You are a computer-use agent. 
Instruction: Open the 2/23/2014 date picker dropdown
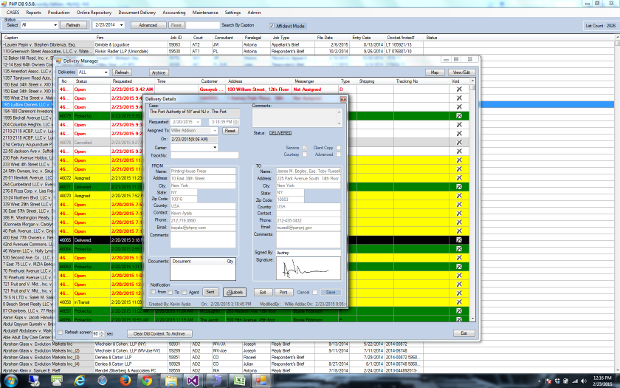pyautogui.click(x=121, y=25)
